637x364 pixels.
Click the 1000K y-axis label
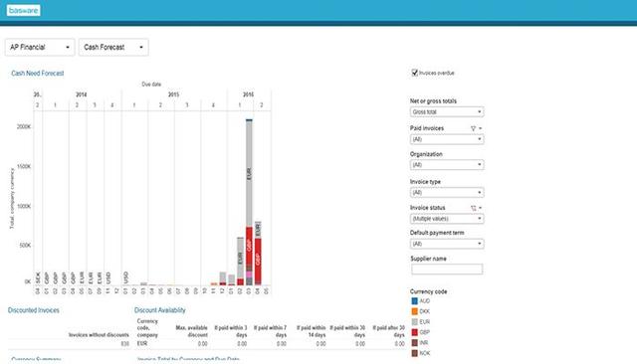coord(24,206)
